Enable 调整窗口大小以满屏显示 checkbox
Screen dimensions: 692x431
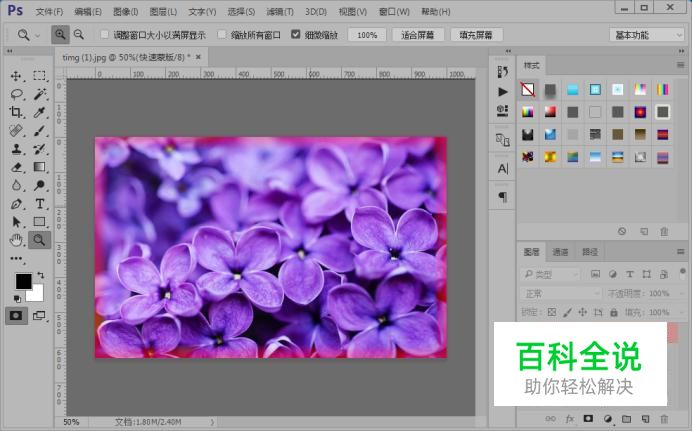point(105,34)
